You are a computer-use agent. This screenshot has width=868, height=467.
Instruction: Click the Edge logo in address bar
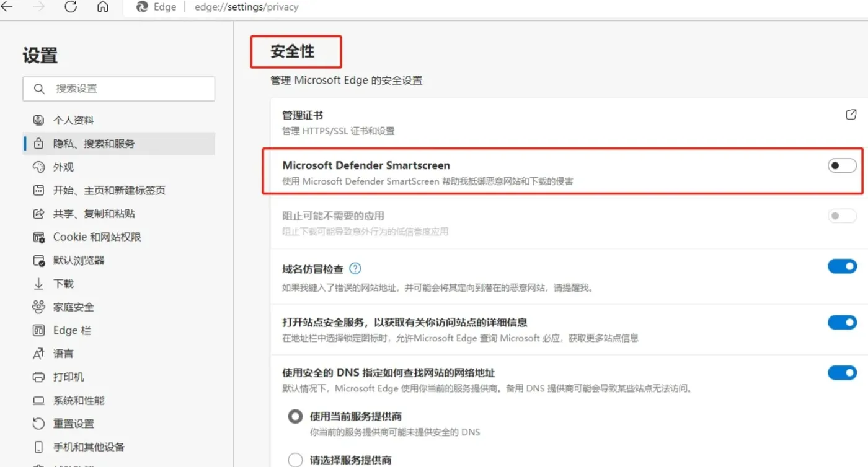[142, 7]
